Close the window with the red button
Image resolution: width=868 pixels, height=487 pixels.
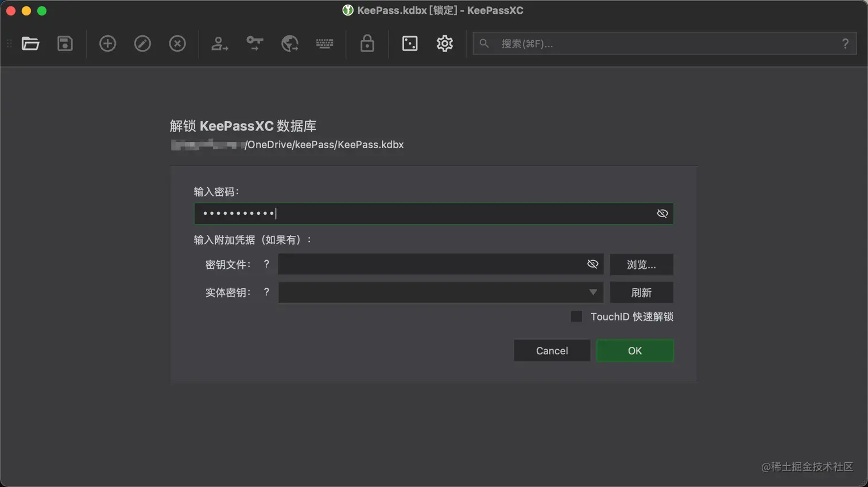coord(10,10)
